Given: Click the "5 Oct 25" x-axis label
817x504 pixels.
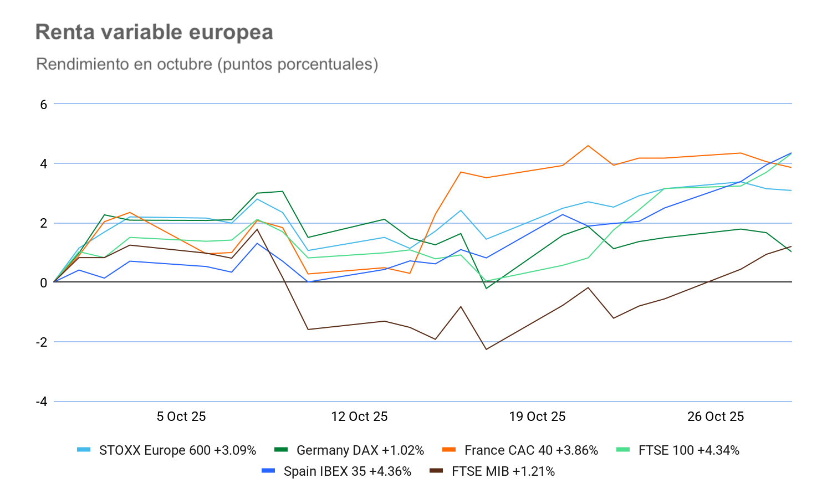Looking at the screenshot, I should 181,416.
